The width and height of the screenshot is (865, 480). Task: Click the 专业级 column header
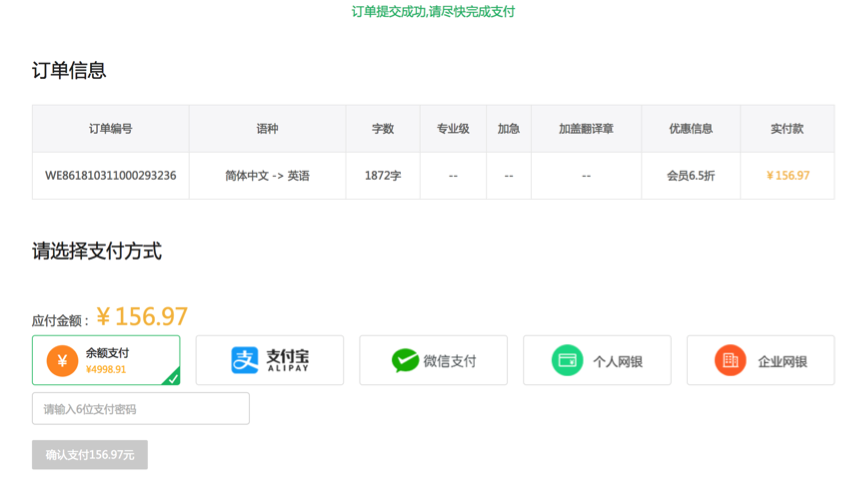pos(453,129)
